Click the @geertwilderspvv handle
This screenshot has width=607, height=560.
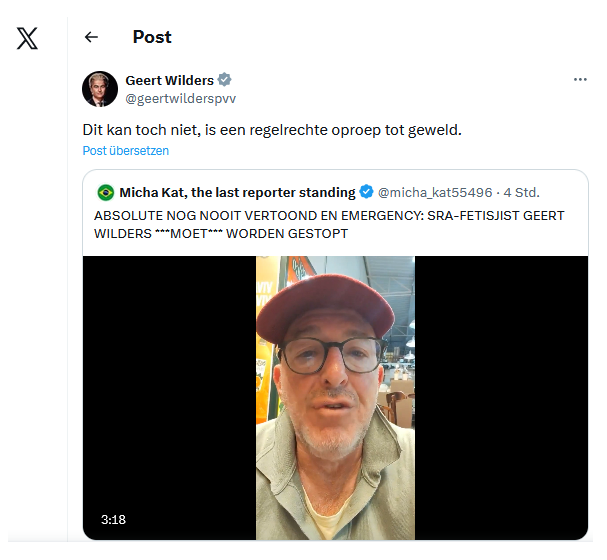tap(181, 98)
